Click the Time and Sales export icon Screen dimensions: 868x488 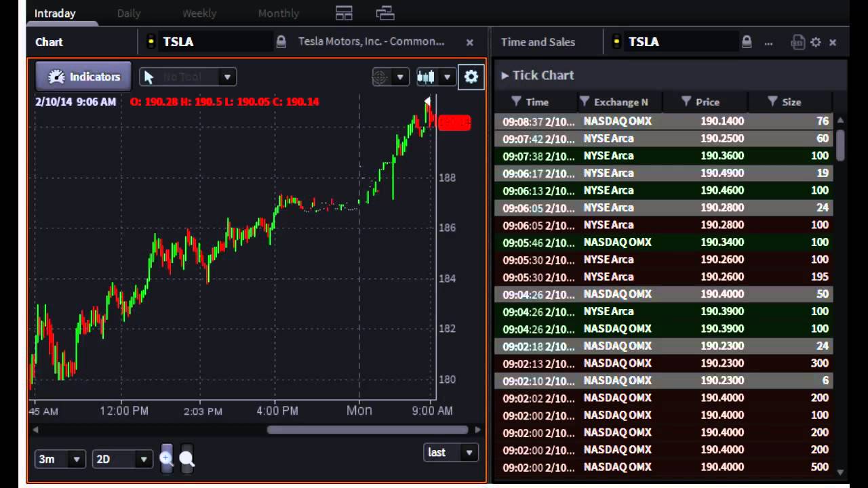pyautogui.click(x=798, y=42)
